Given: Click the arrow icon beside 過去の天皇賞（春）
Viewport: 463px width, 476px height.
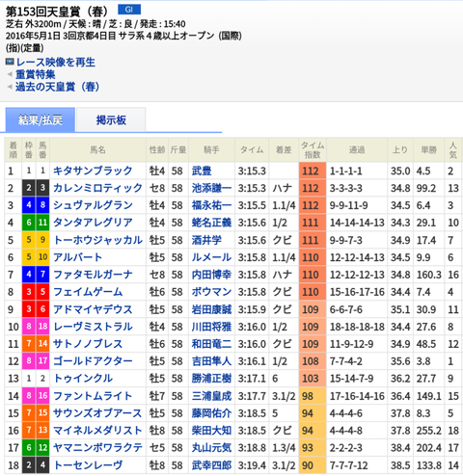Looking at the screenshot, I should click(10, 87).
